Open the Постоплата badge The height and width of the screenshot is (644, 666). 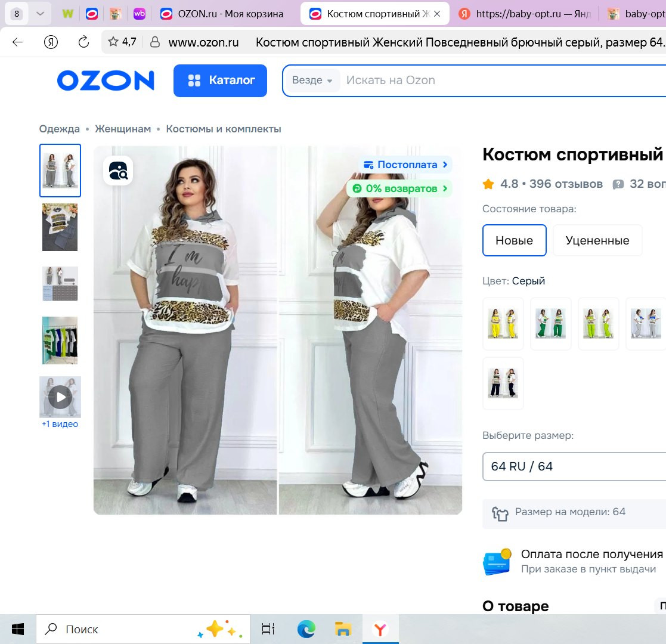[405, 165]
